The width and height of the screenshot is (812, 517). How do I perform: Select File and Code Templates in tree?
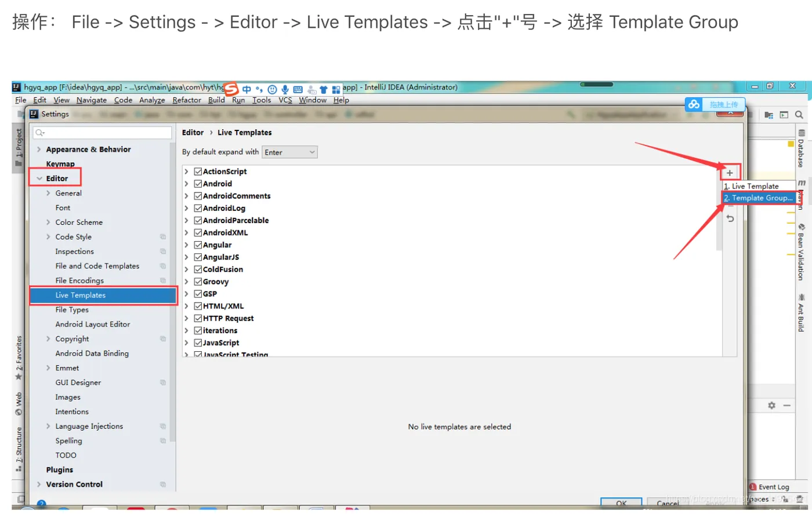(97, 266)
